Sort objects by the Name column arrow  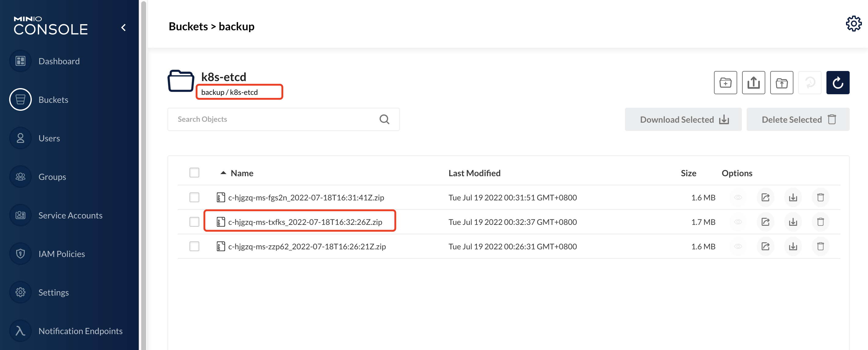click(x=223, y=173)
